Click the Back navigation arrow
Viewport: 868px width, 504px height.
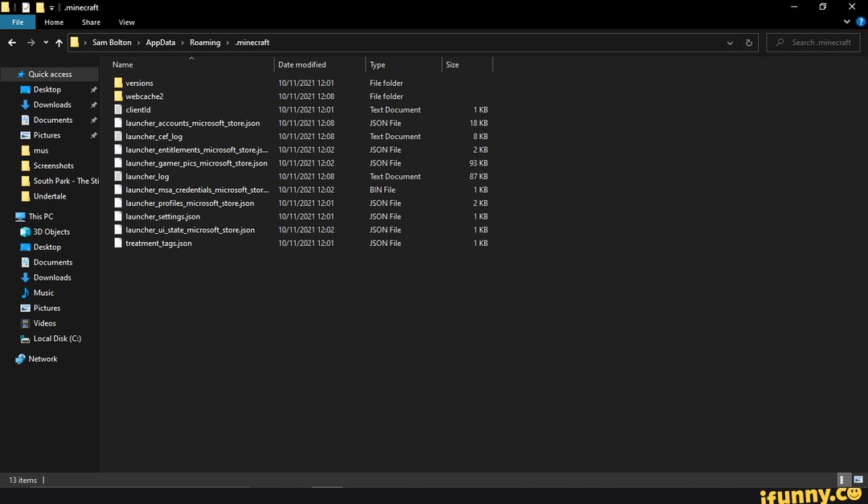pos(11,42)
